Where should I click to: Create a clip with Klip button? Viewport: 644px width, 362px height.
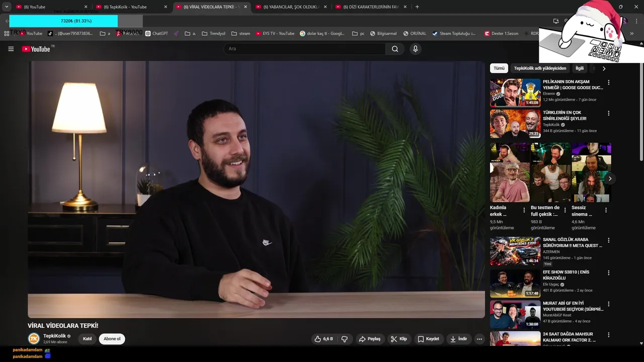coord(399,339)
